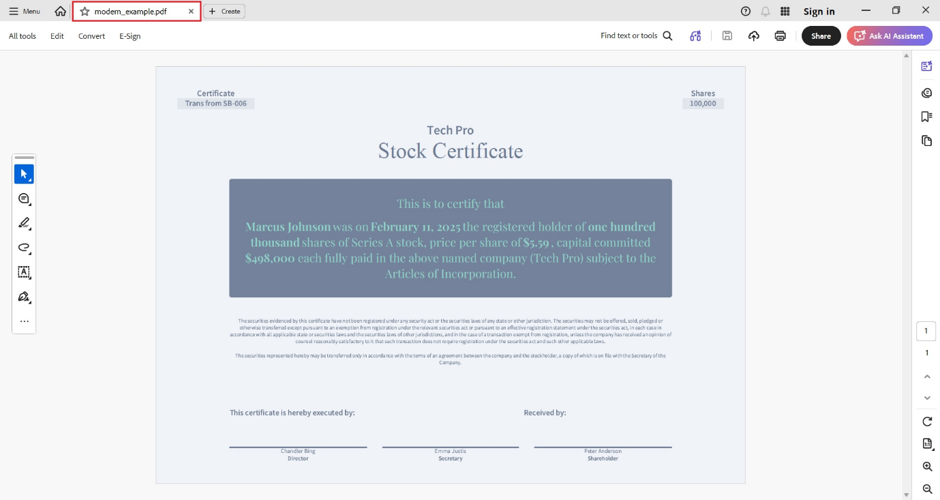940x500 pixels.
Task: Click Sign in
Action: pyautogui.click(x=819, y=11)
